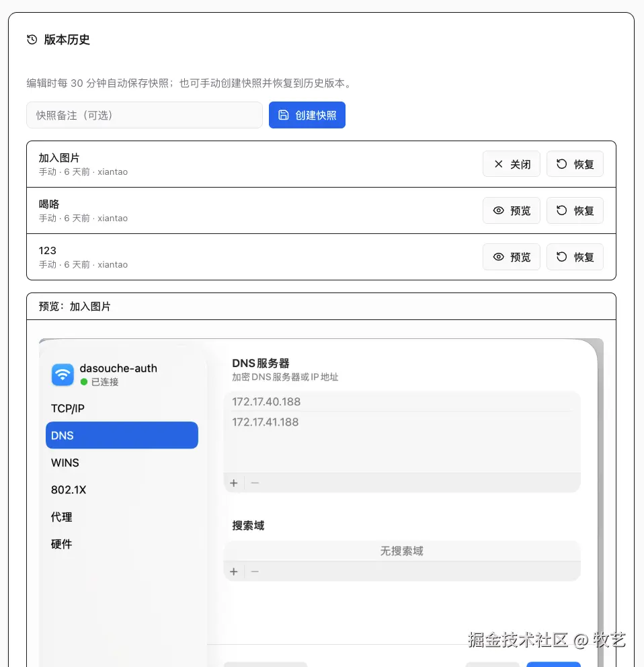The width and height of the screenshot is (644, 667).
Task: Select the 加入图片 snapshot title
Action: pos(59,158)
